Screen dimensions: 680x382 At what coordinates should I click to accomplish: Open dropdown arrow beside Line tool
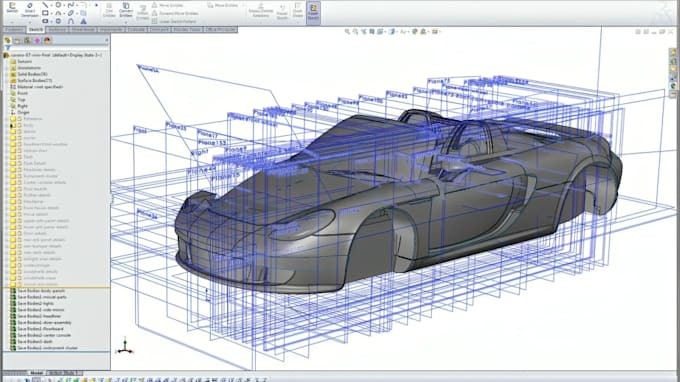click(51, 5)
